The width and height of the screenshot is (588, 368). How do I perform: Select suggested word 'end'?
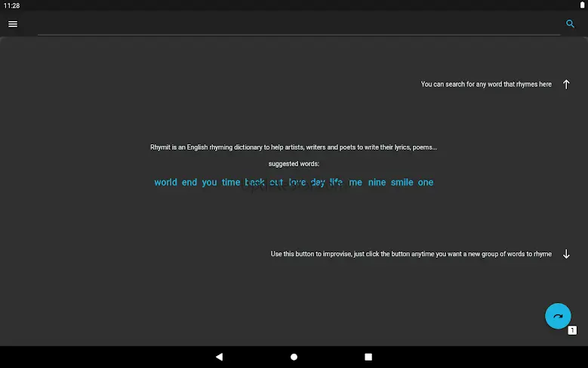pos(189,183)
